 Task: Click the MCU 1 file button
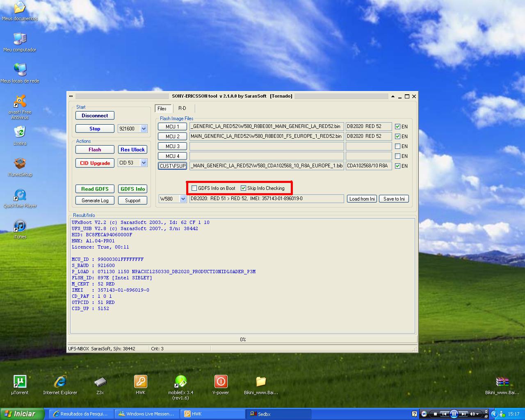172,127
